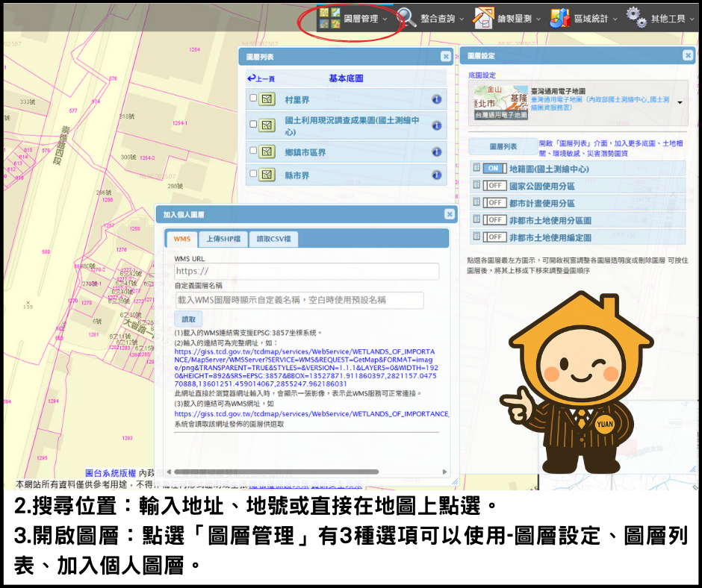Expand the 其他工具 menu arrow
Viewport: 702px width, 588px height.
[692, 19]
